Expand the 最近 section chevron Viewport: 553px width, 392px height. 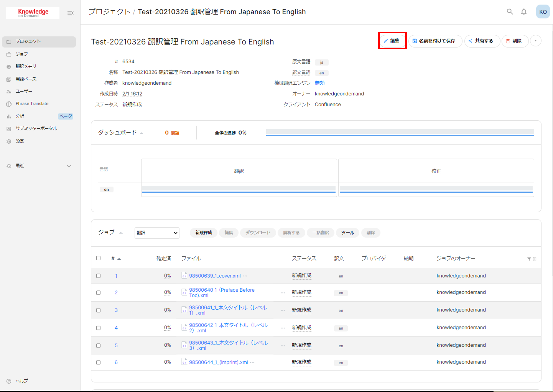69,166
